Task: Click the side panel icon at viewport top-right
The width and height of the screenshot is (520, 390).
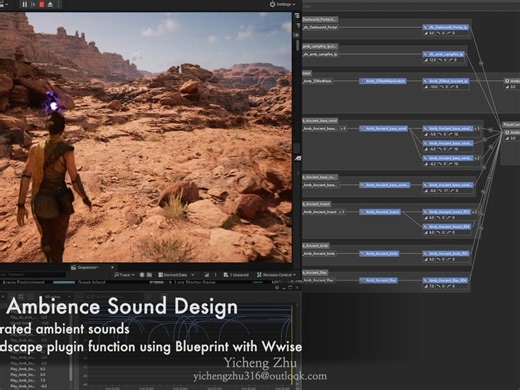Action: [x=297, y=16]
